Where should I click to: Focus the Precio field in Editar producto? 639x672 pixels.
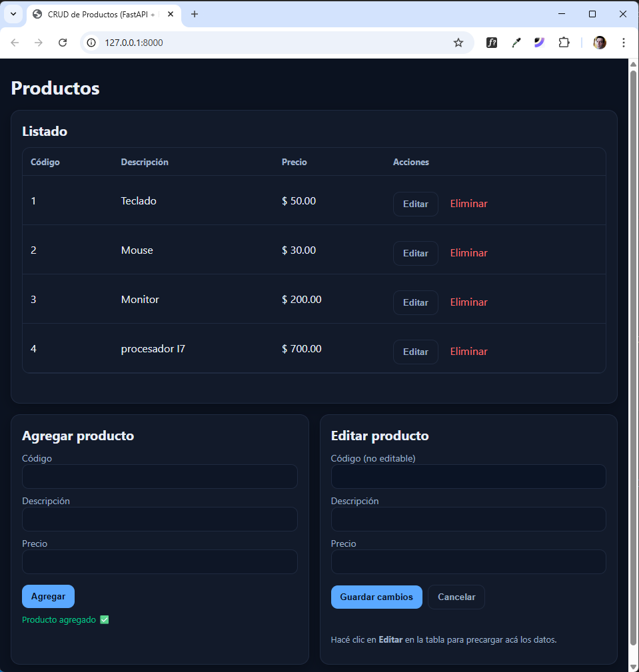click(468, 562)
